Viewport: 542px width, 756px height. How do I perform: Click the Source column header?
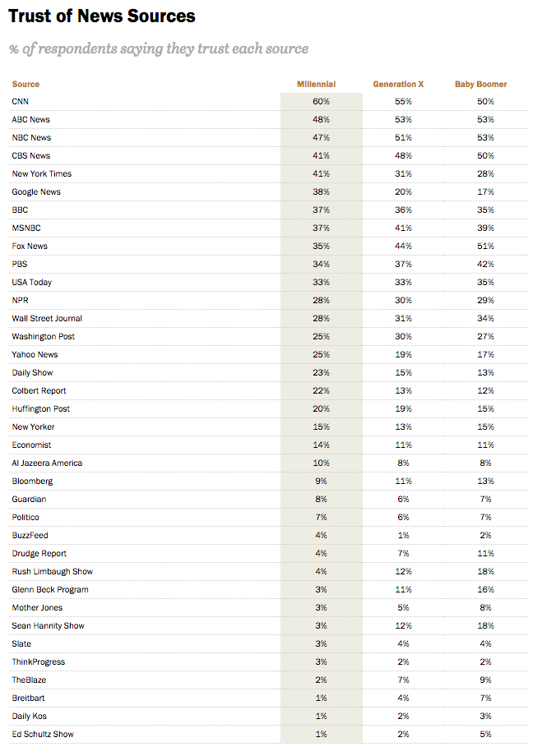(x=25, y=84)
